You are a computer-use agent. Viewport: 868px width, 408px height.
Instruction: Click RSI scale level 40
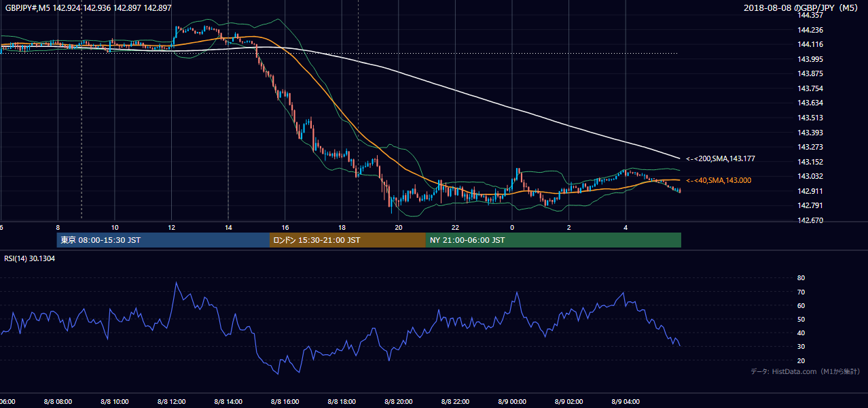801,333
